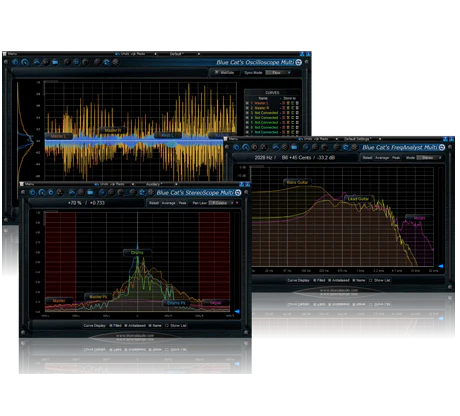
Task: Click the round logo icon beside Oscilloscope Multi title
Action: 299,62
